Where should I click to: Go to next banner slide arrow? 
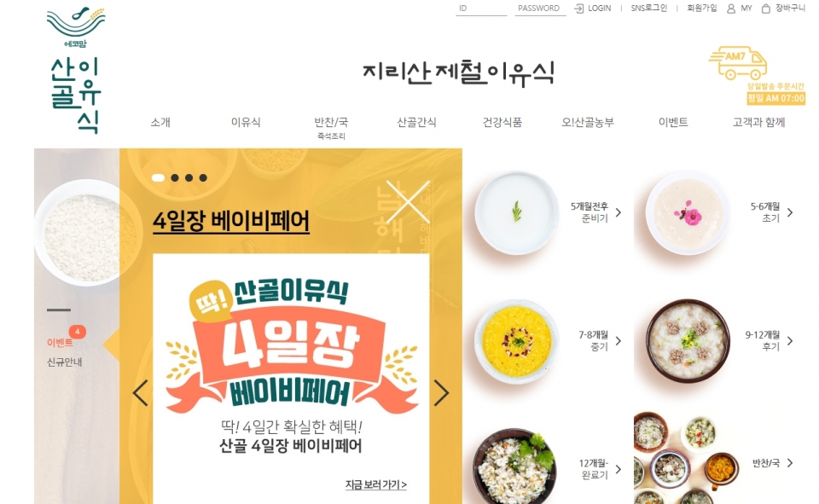[441, 393]
